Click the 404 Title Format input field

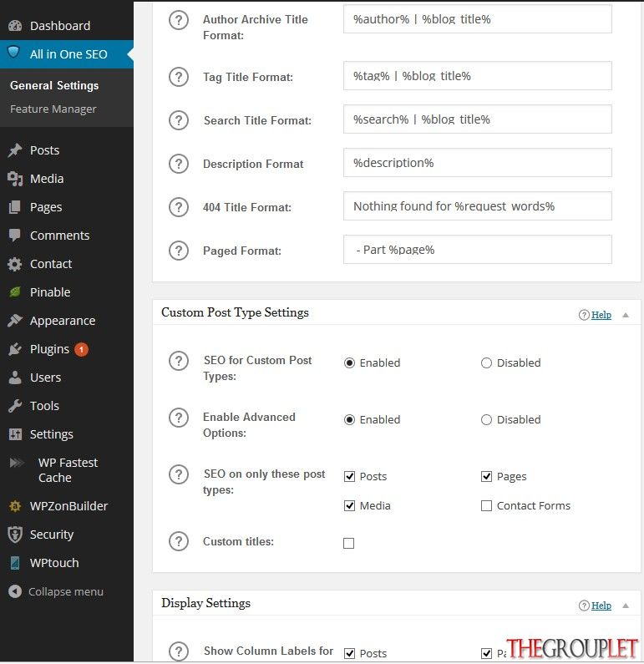tap(478, 206)
